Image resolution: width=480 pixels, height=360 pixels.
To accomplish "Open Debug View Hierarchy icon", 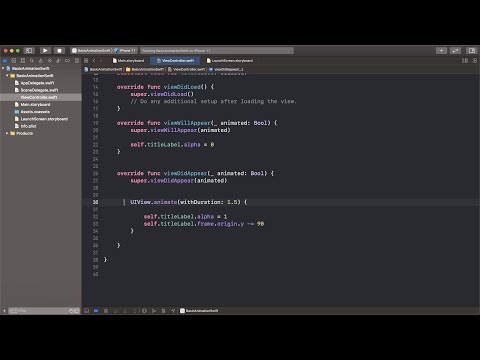I will coord(144,311).
